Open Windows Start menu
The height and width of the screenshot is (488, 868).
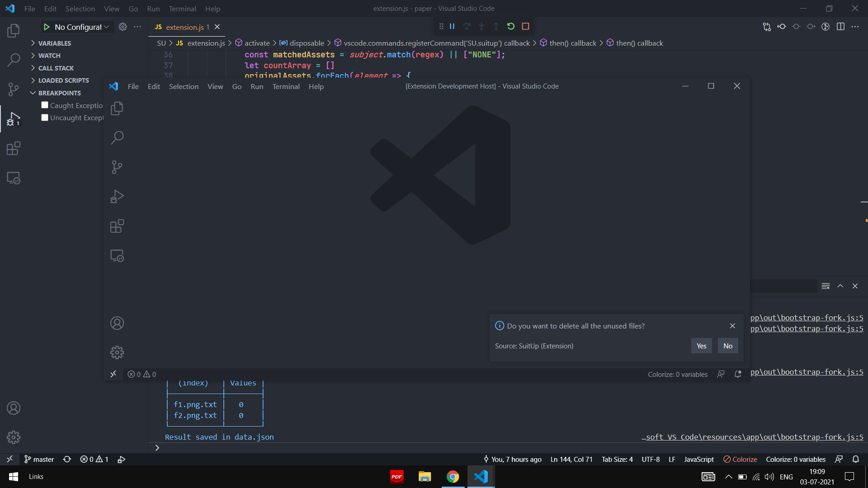pyautogui.click(x=14, y=477)
